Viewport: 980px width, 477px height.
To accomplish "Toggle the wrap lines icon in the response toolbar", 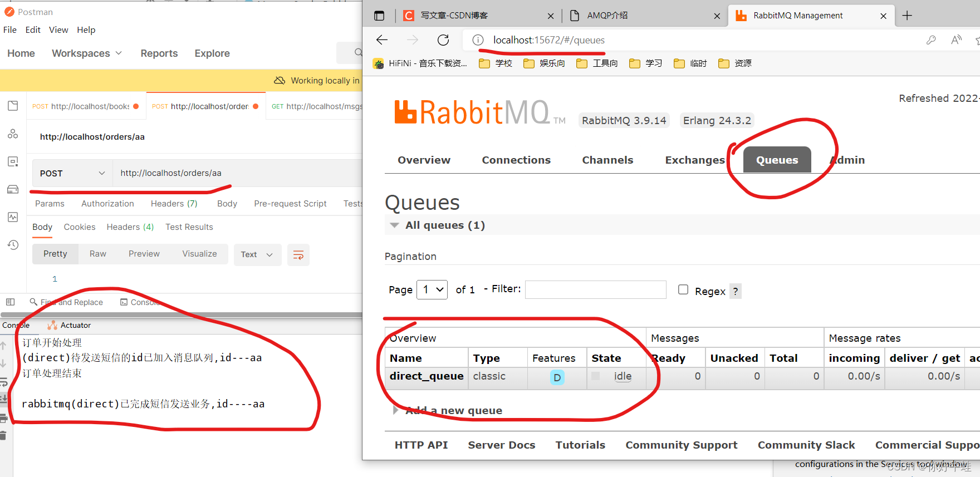I will click(298, 255).
